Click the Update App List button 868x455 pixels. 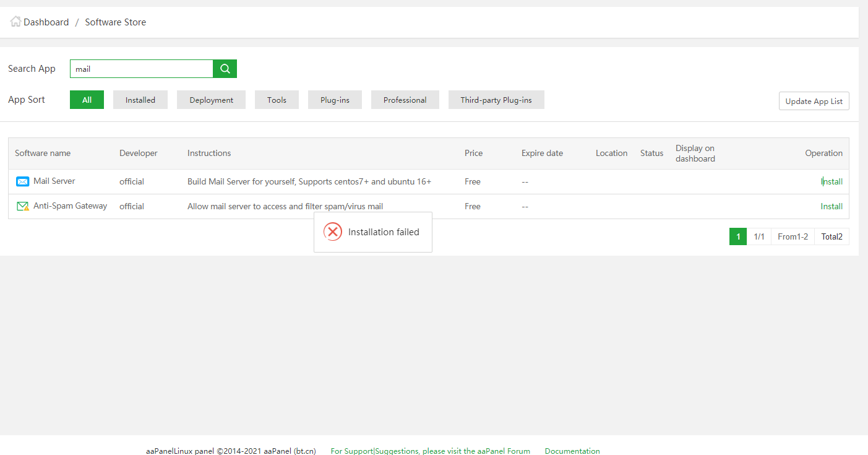pos(814,101)
